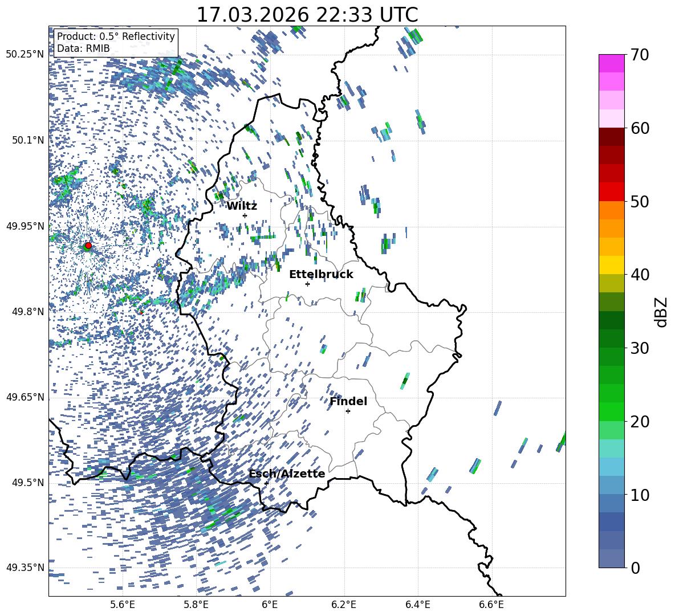Click the title 17.03.2026 22:33 UTC
The image size is (675, 616).
coord(307,15)
